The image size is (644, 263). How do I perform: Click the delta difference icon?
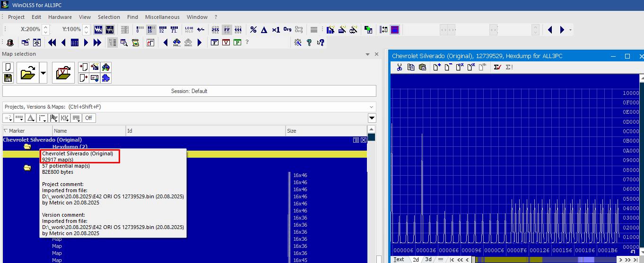point(264,30)
